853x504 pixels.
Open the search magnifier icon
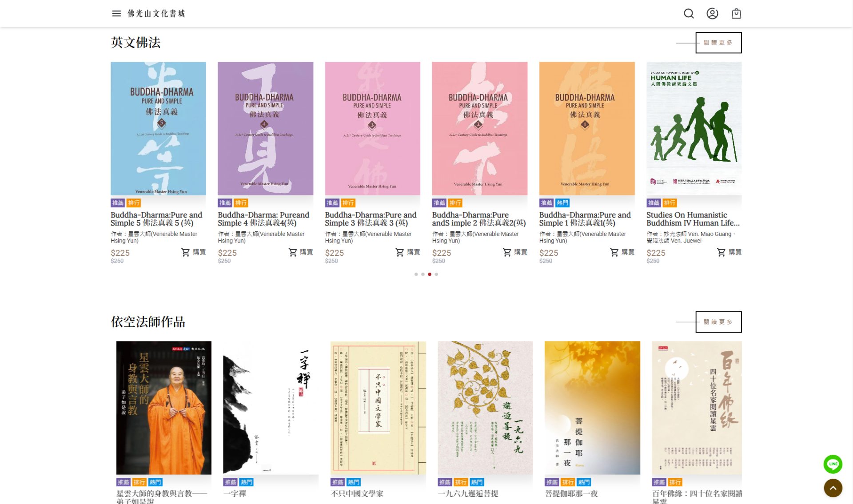coord(689,13)
